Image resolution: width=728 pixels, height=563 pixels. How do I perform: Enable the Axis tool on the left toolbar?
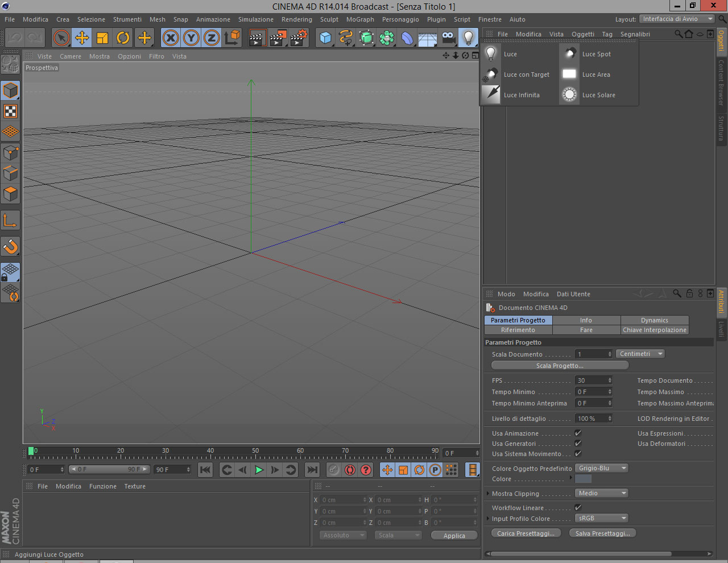[10, 220]
